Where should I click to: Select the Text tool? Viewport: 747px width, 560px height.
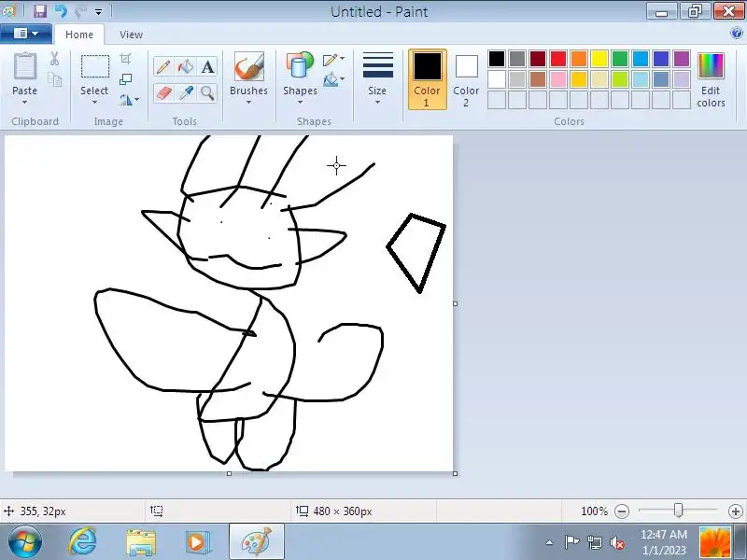click(207, 66)
